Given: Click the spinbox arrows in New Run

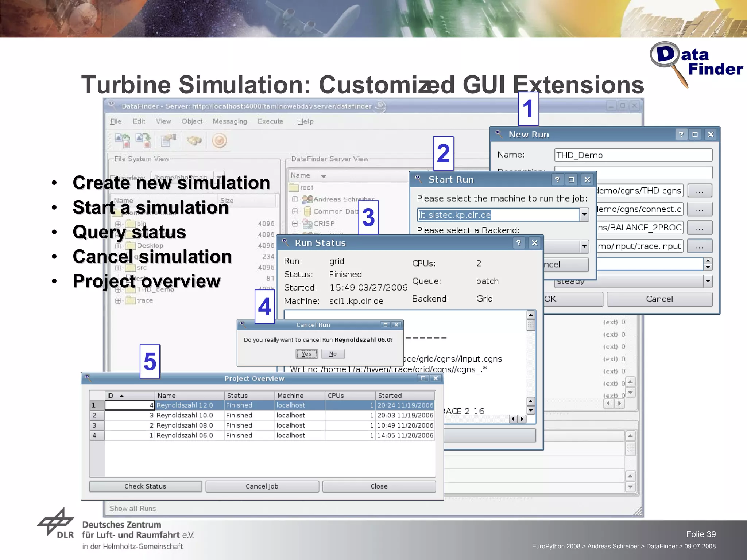Looking at the screenshot, I should (x=708, y=264).
